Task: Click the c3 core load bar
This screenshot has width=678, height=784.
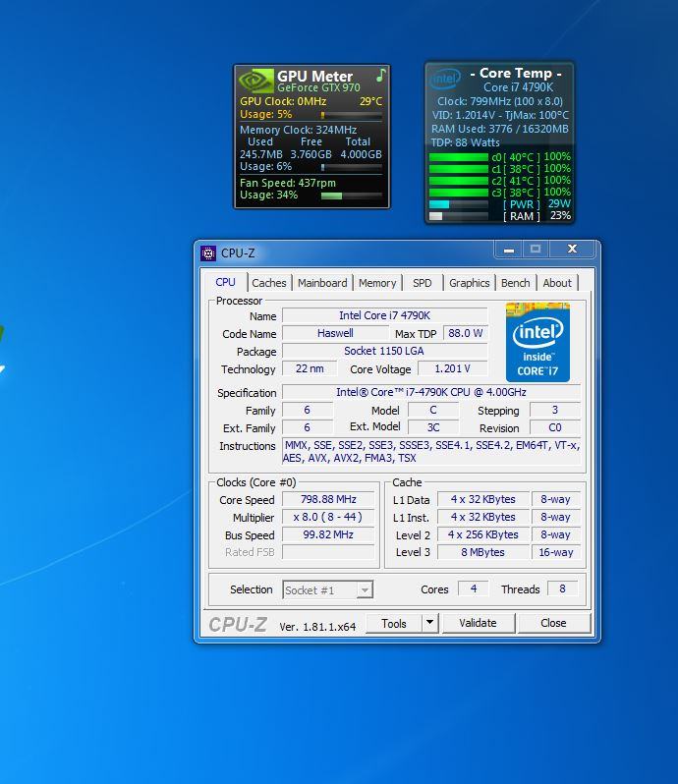Action: (459, 193)
